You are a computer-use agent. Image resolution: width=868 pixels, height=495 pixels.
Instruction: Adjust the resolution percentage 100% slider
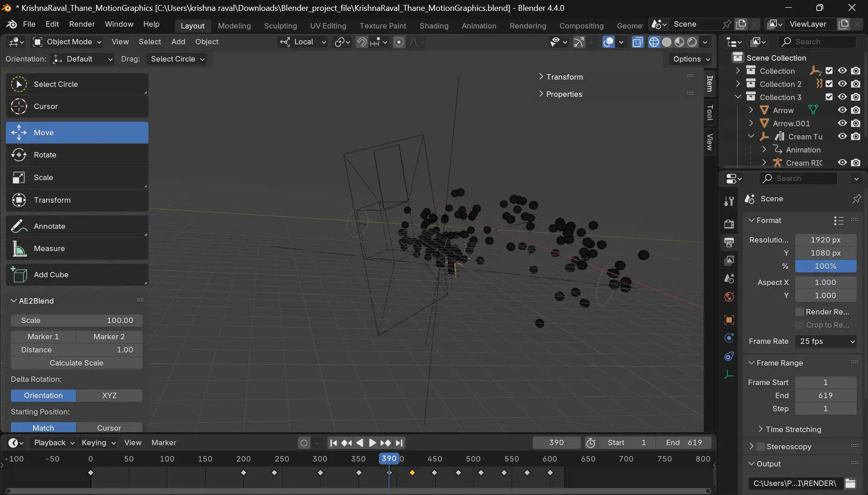[x=825, y=266]
